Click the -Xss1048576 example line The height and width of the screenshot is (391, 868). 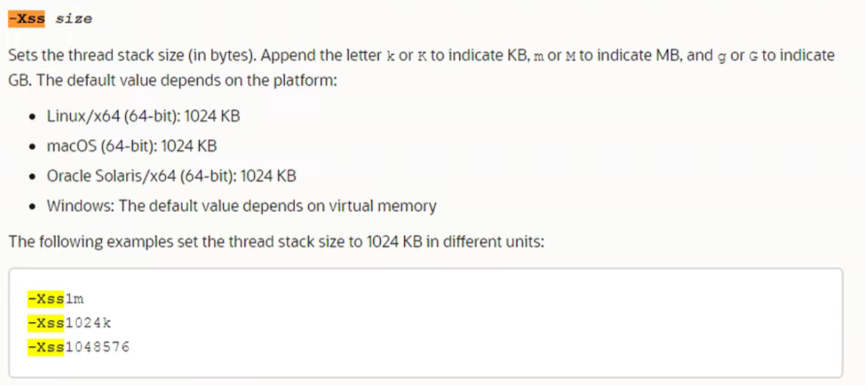[x=78, y=347]
